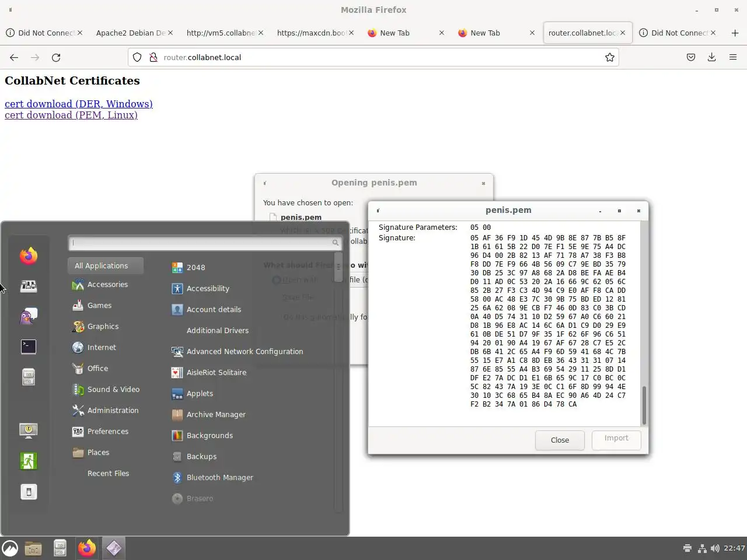Click the Linux Mint menu button in the taskbar

10,548
